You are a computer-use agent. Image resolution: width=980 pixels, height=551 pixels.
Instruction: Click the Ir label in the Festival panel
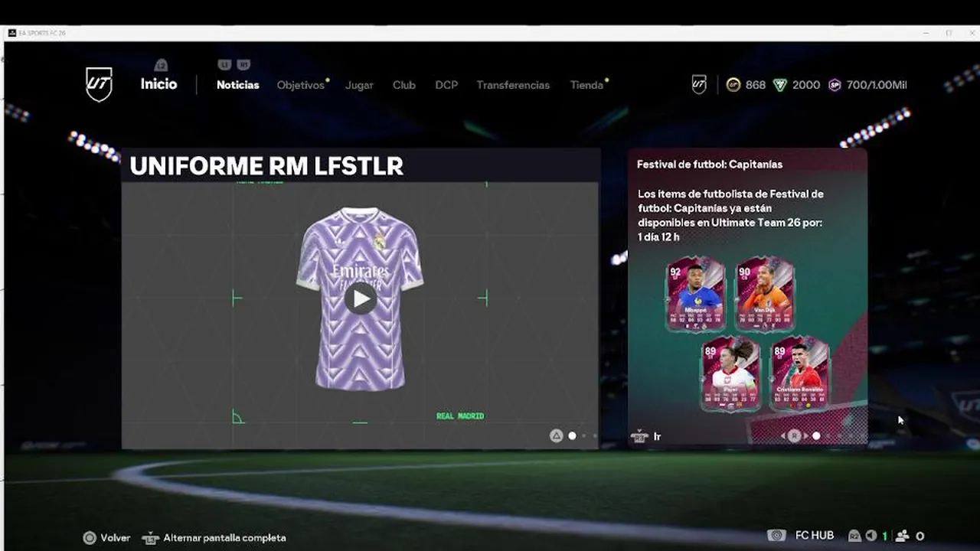(657, 436)
